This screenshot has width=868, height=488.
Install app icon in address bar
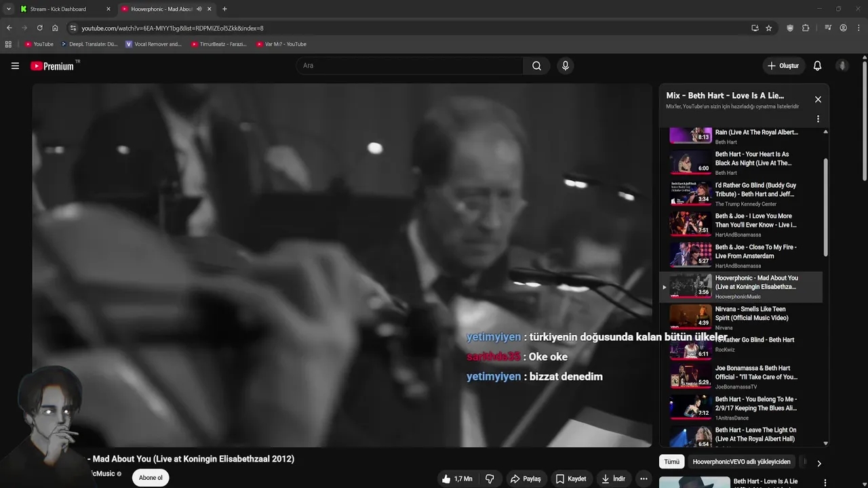(755, 28)
